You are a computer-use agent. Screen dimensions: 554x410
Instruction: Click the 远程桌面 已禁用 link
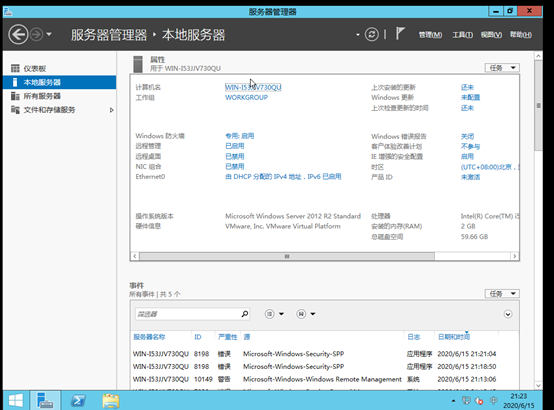235,156
